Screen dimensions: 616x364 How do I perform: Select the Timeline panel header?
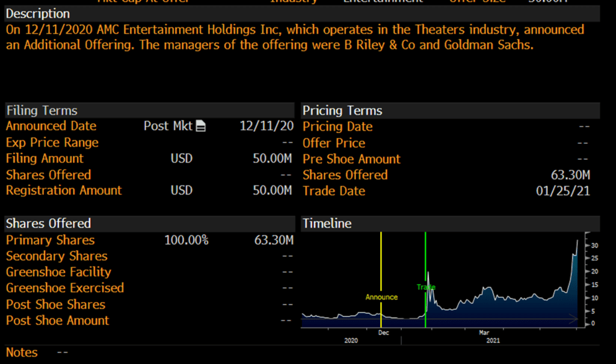(327, 223)
